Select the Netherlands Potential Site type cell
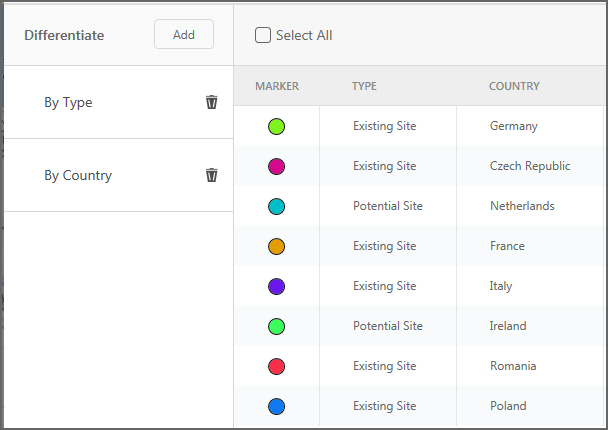Image resolution: width=608 pixels, height=430 pixels. (388, 206)
